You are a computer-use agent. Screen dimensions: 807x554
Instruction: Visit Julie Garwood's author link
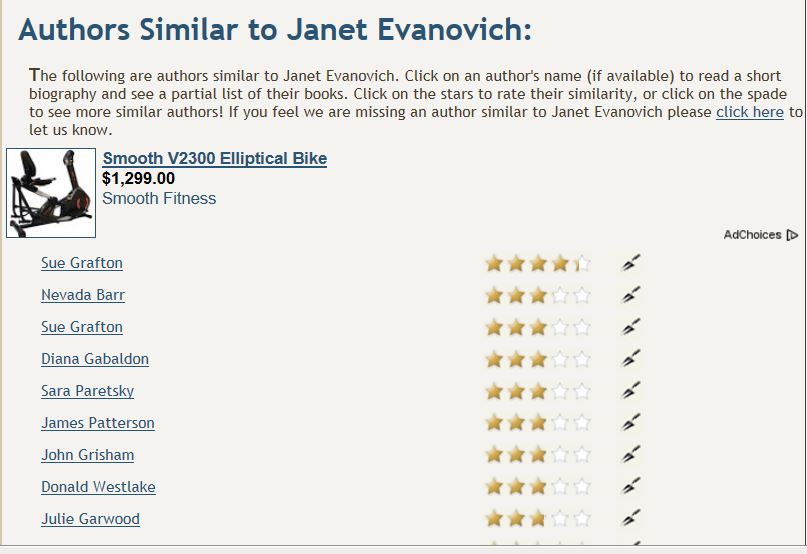(x=90, y=519)
